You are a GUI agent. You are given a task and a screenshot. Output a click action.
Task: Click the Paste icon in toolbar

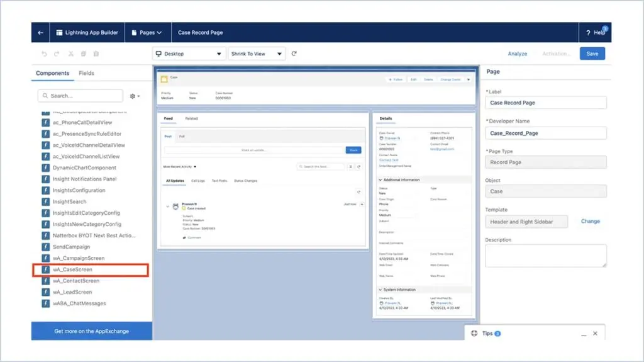point(96,54)
